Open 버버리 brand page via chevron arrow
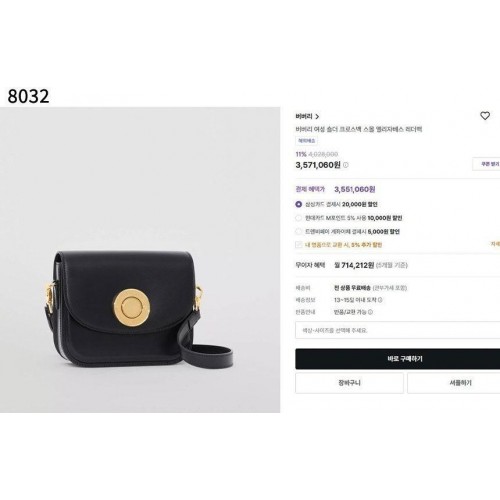Screen dimensions: 500x500 pyautogui.click(x=317, y=117)
